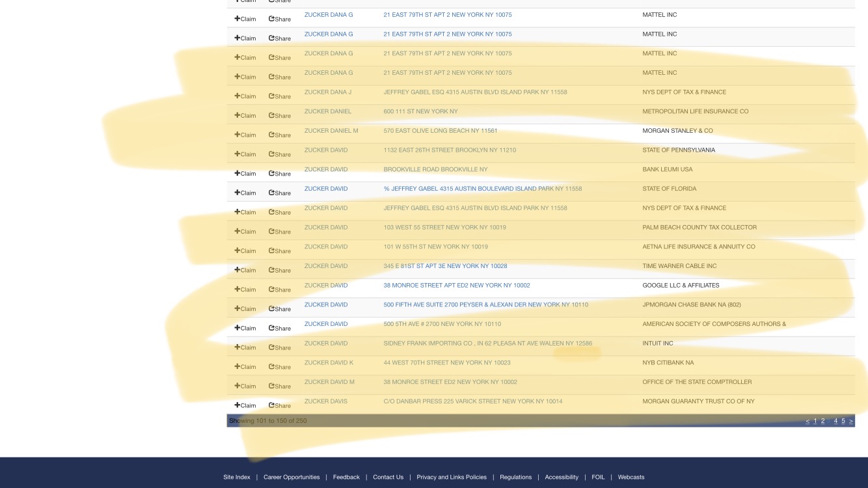Share the Aetna Life Insurance row
This screenshot has width=868, height=488.
coord(280,251)
